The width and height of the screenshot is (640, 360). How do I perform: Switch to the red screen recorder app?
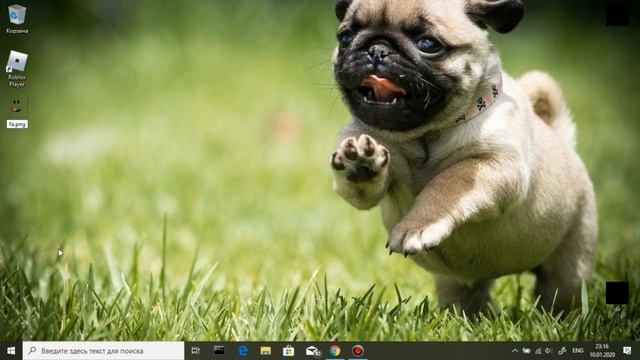click(x=358, y=351)
